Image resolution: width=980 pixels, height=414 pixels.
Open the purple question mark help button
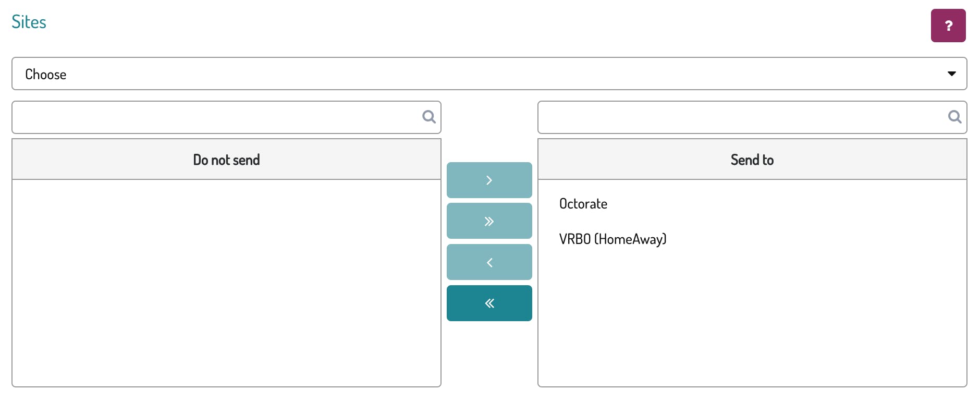pos(948,26)
